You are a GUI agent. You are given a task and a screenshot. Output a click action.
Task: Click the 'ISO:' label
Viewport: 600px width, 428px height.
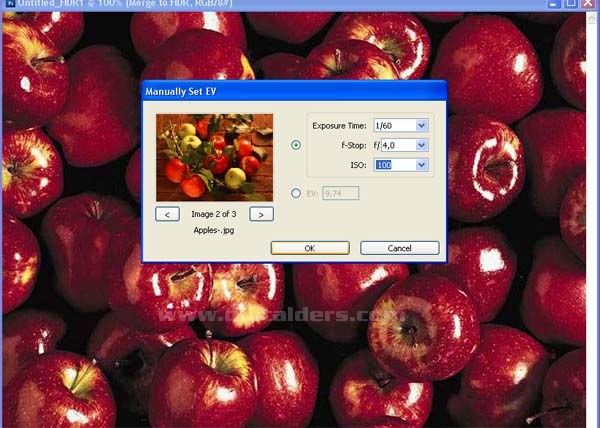[358, 166]
